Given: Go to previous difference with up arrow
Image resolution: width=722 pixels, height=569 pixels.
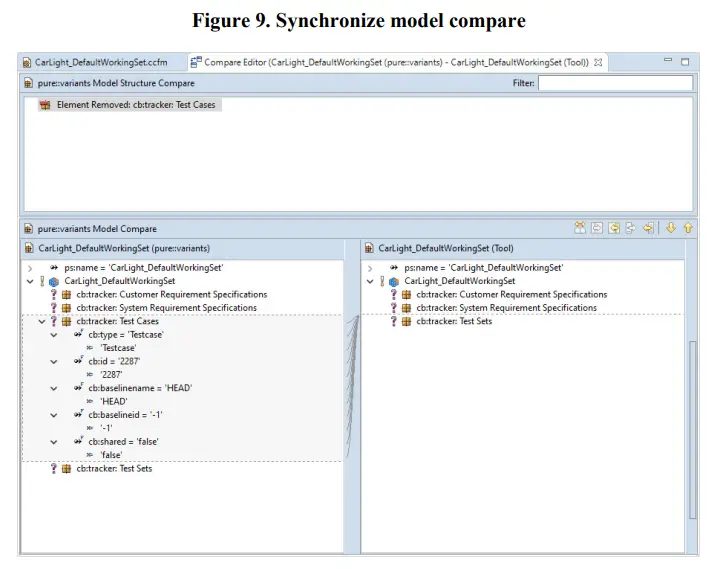Looking at the screenshot, I should pos(688,227).
